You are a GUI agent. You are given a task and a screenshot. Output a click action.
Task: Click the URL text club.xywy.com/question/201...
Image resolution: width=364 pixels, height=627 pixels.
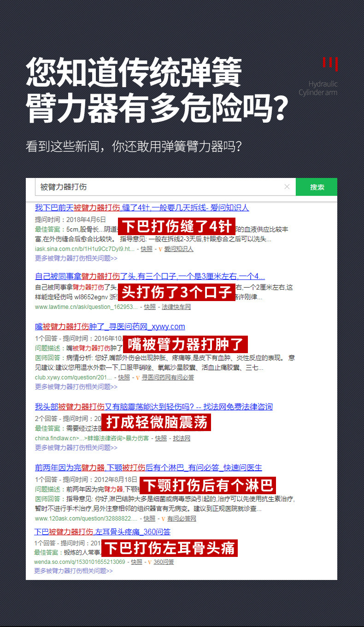pyautogui.click(x=73, y=377)
